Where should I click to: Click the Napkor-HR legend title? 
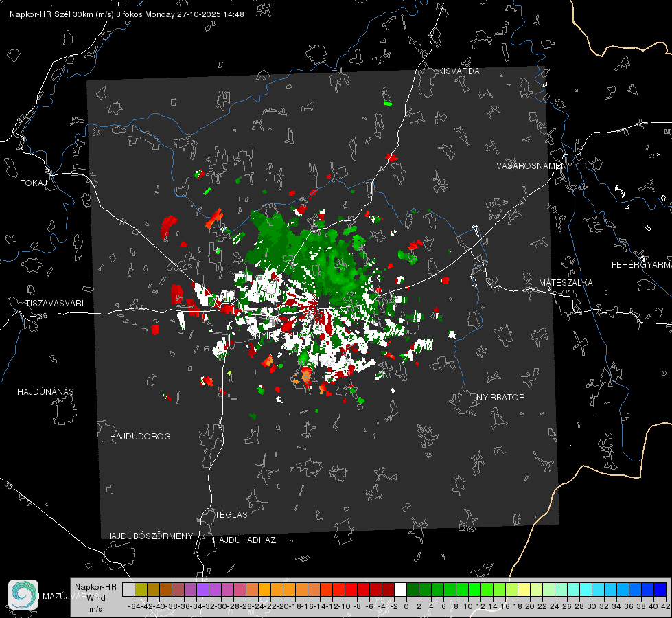click(x=95, y=587)
